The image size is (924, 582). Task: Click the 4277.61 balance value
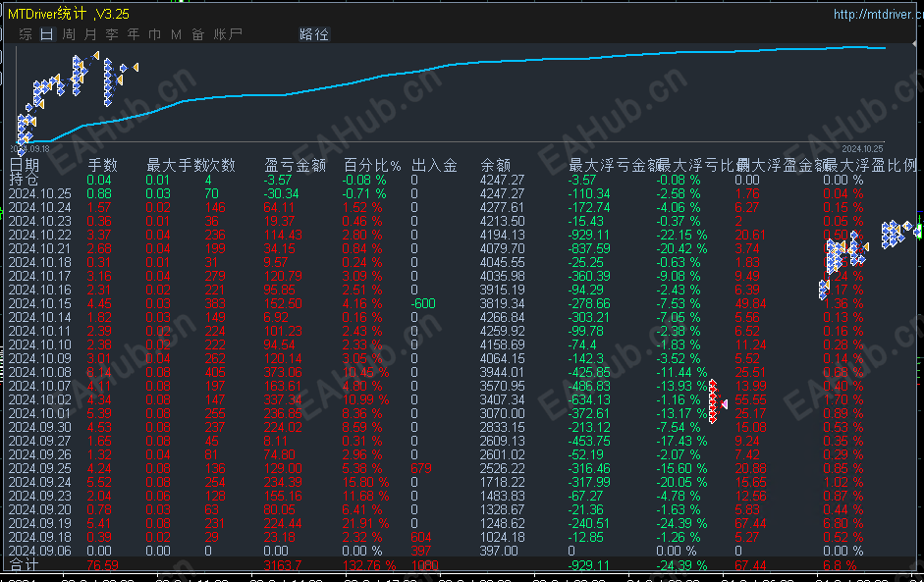click(x=502, y=207)
